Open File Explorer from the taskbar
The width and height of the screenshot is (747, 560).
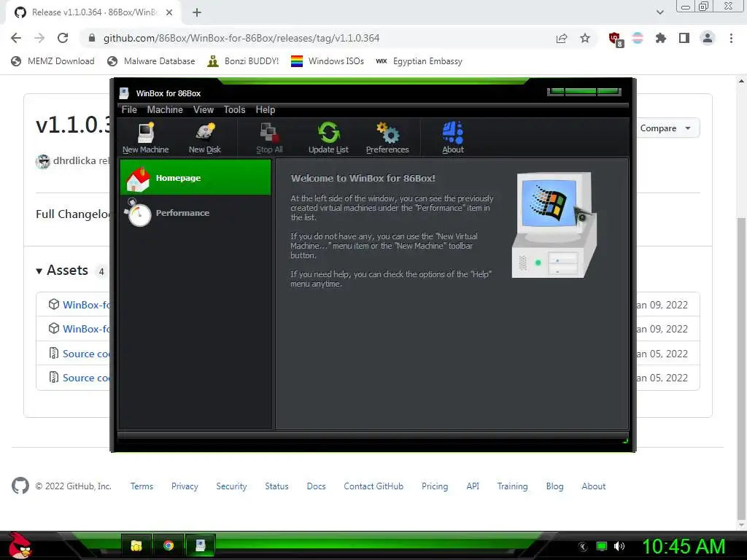(x=136, y=545)
